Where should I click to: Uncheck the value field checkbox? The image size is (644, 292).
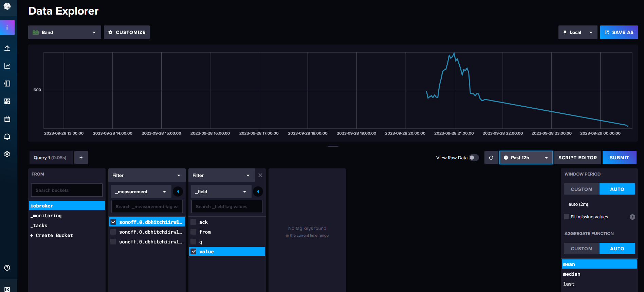(x=194, y=252)
